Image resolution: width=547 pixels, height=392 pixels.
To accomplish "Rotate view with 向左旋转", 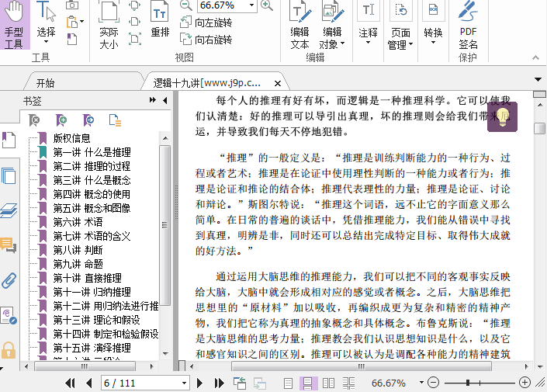I will (x=206, y=23).
